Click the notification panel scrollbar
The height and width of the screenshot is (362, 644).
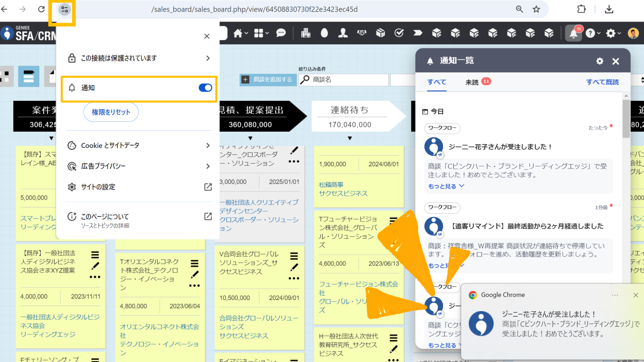(626, 119)
